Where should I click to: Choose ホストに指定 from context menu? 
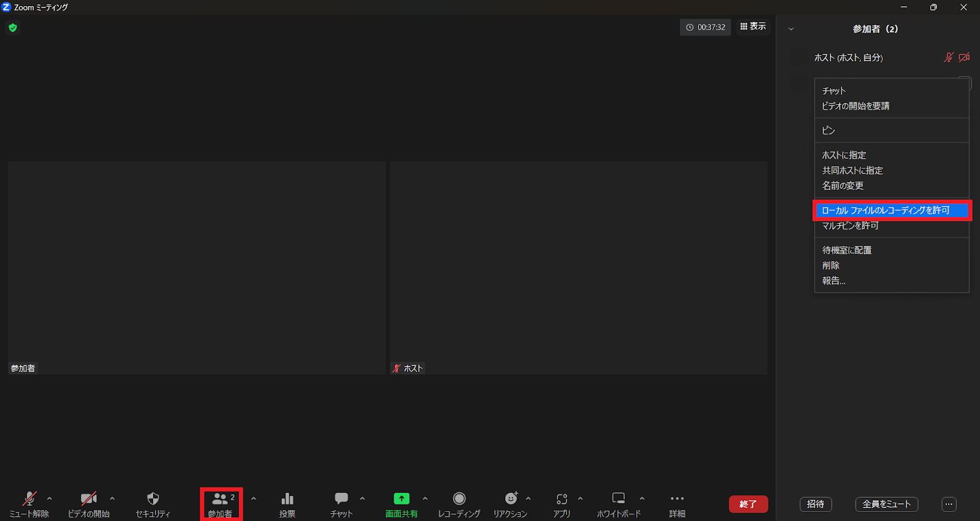tap(844, 155)
